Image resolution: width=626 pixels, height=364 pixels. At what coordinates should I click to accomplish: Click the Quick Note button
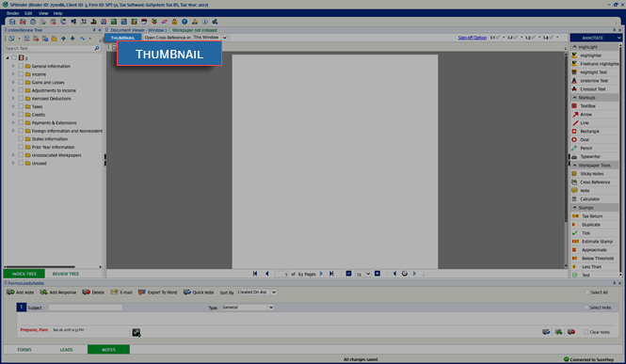pos(199,293)
